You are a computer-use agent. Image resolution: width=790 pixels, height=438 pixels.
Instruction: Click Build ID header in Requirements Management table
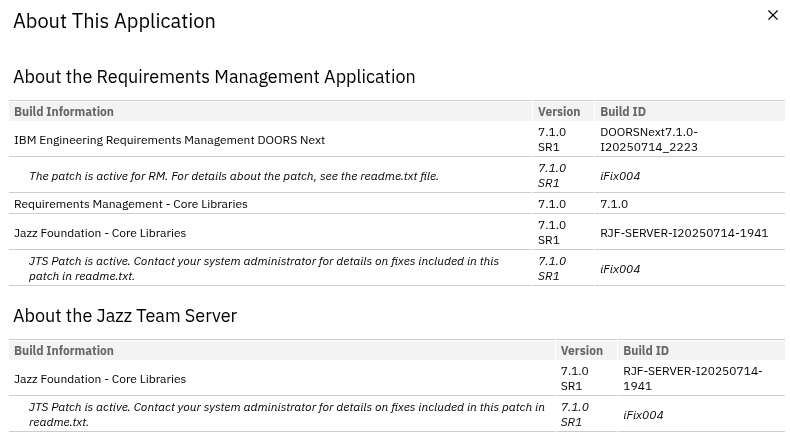pos(623,112)
